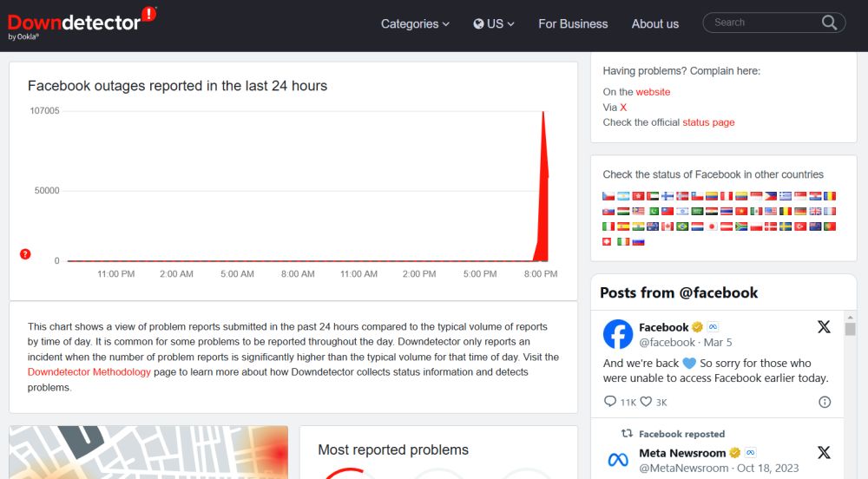Select the Portugal flag
Viewport: 868px width, 479px height.
pyautogui.click(x=830, y=226)
